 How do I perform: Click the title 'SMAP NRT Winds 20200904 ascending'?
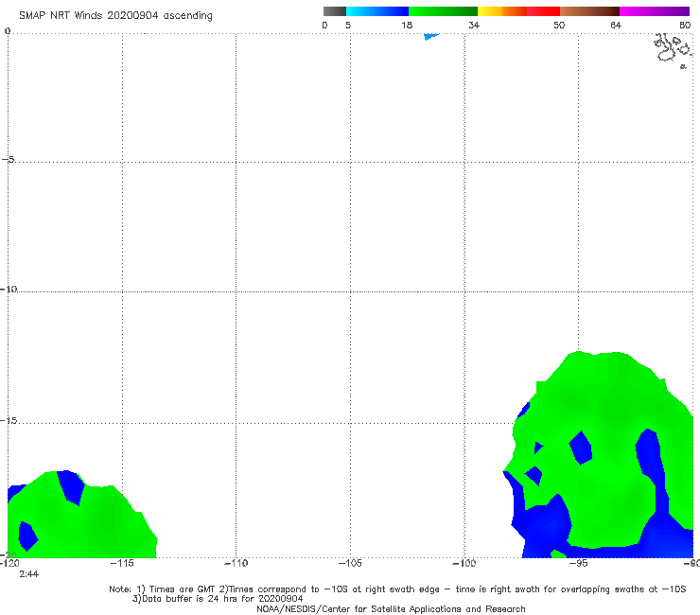pyautogui.click(x=115, y=15)
